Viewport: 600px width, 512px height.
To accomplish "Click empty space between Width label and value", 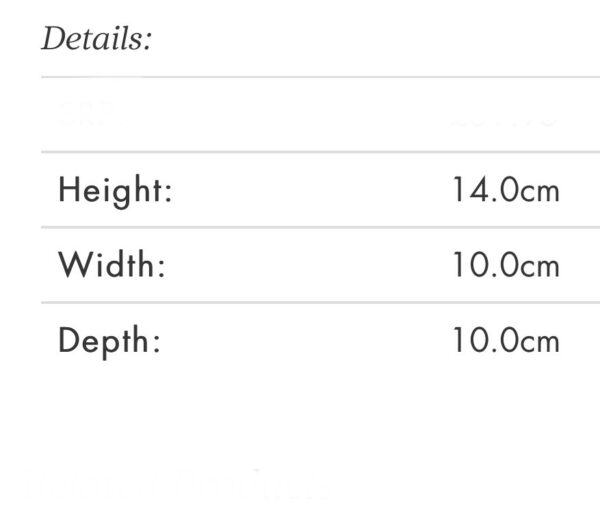I will coord(309,265).
